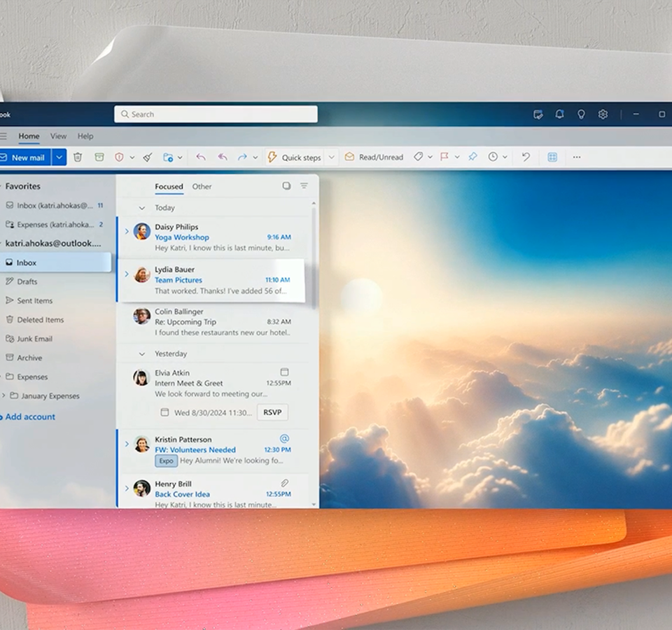Viewport: 672px width, 630px height.
Task: Open the Help ribbon tab
Action: [x=85, y=136]
